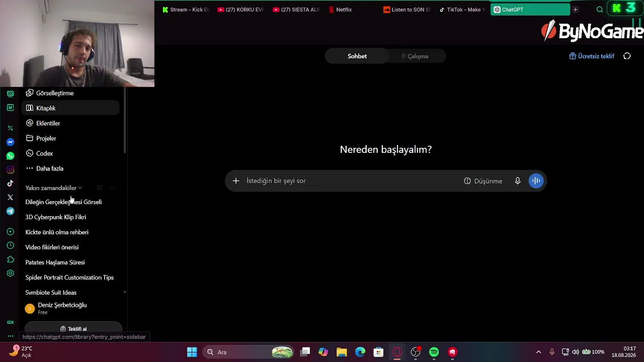Viewport: 644px width, 362px height.
Task: Click the green M icon in sidebar
Action: coord(10,108)
